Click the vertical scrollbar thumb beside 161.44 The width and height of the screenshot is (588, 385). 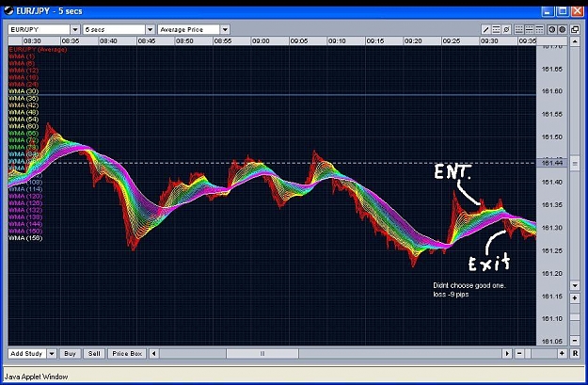(575, 164)
